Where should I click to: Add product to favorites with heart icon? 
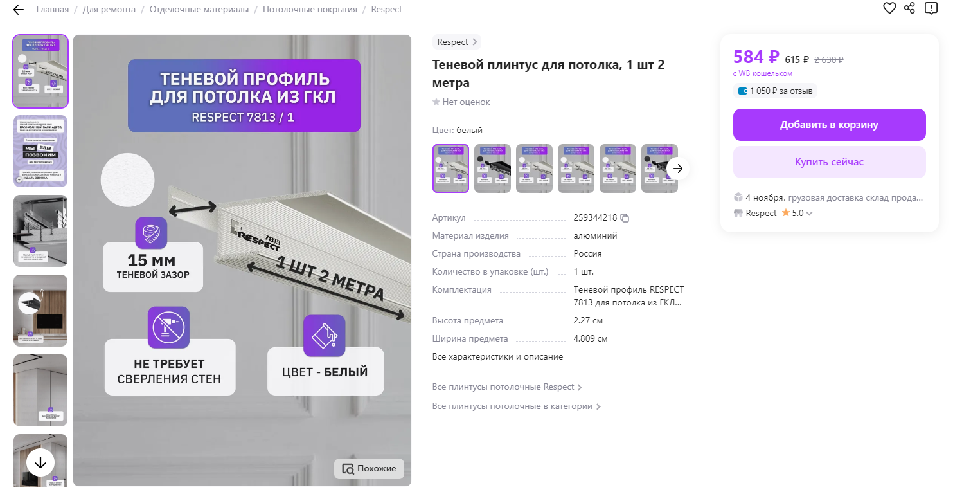(889, 8)
